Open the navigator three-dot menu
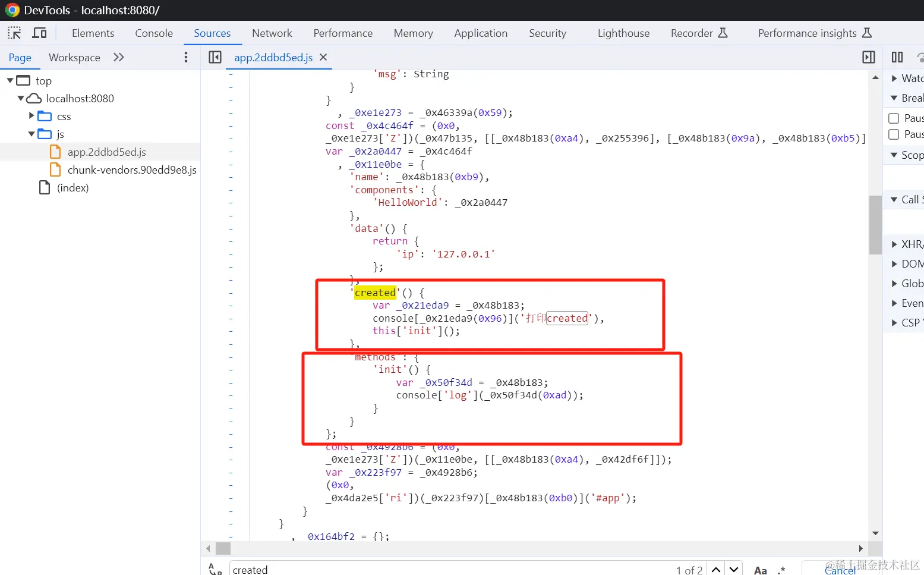 [186, 57]
